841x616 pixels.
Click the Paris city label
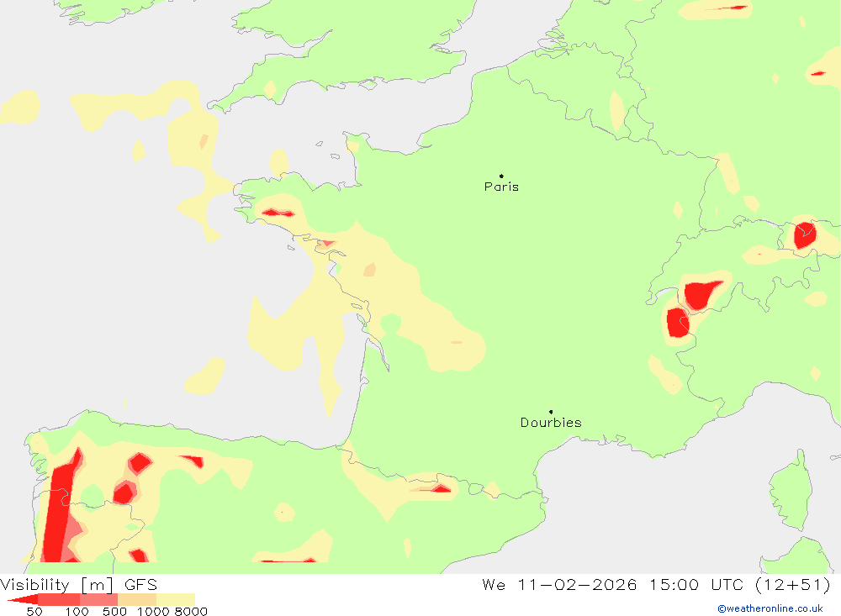(501, 187)
